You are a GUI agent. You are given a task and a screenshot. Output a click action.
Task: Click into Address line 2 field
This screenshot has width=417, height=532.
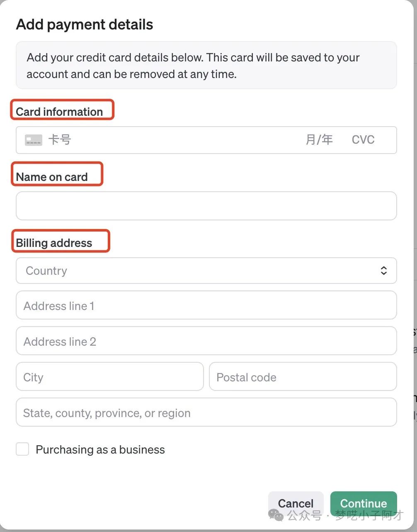pos(206,342)
